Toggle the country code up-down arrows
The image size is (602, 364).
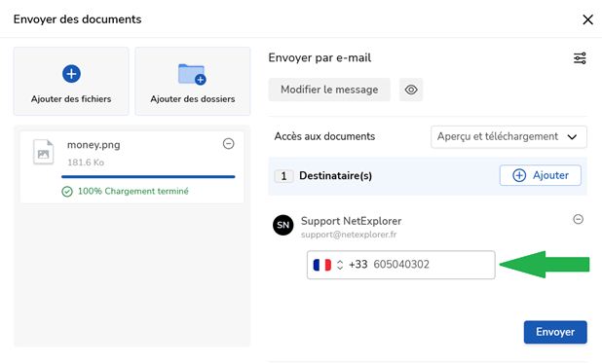340,265
